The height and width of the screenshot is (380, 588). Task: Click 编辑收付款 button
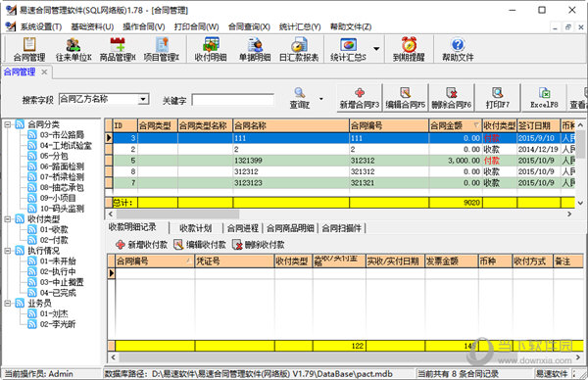point(200,245)
